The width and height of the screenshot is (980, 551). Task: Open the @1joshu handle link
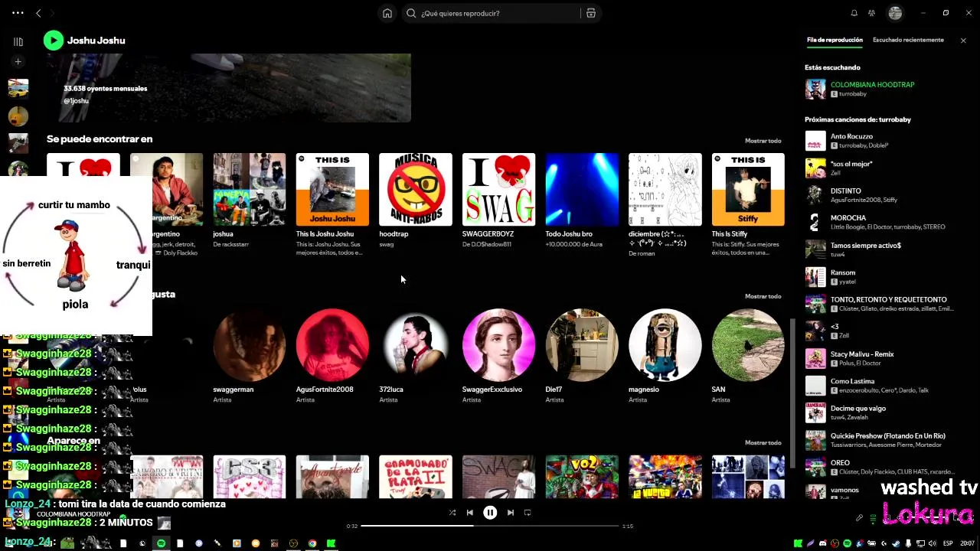(x=77, y=101)
